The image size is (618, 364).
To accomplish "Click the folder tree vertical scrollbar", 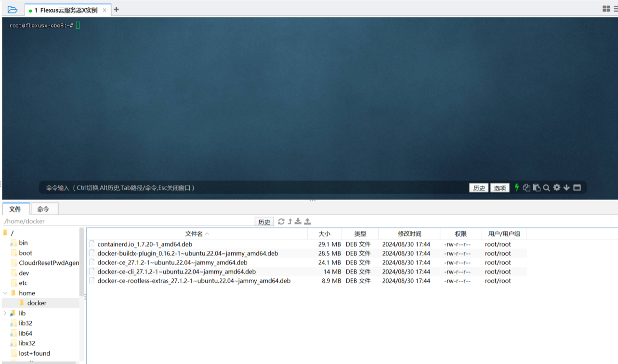I will [82, 262].
